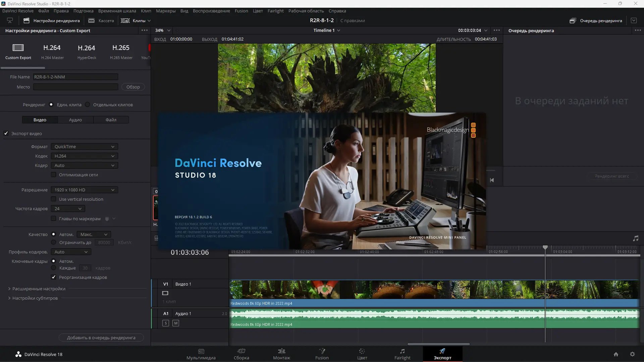Expand Расширенные настройки section
This screenshot has width=644, height=362.
(x=37, y=289)
